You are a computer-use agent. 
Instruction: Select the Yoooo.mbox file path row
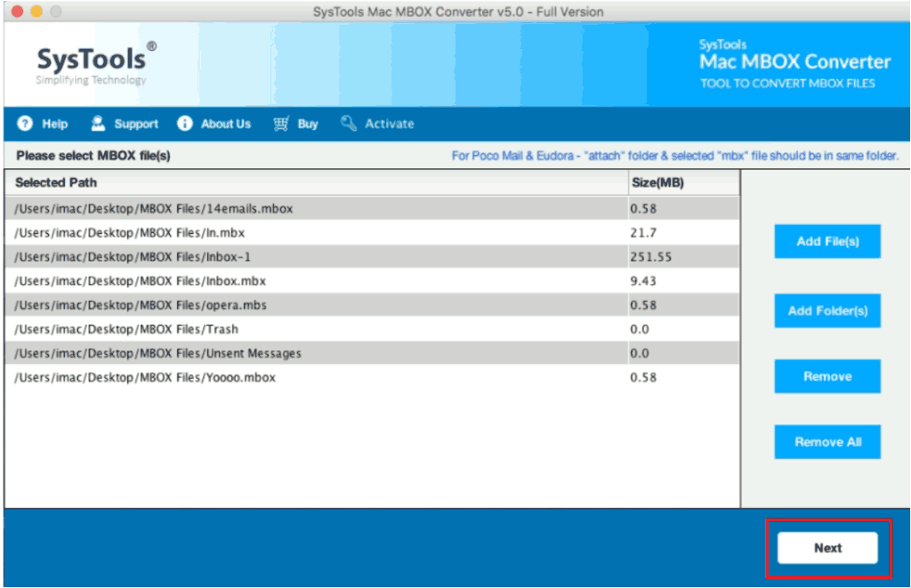pos(373,378)
